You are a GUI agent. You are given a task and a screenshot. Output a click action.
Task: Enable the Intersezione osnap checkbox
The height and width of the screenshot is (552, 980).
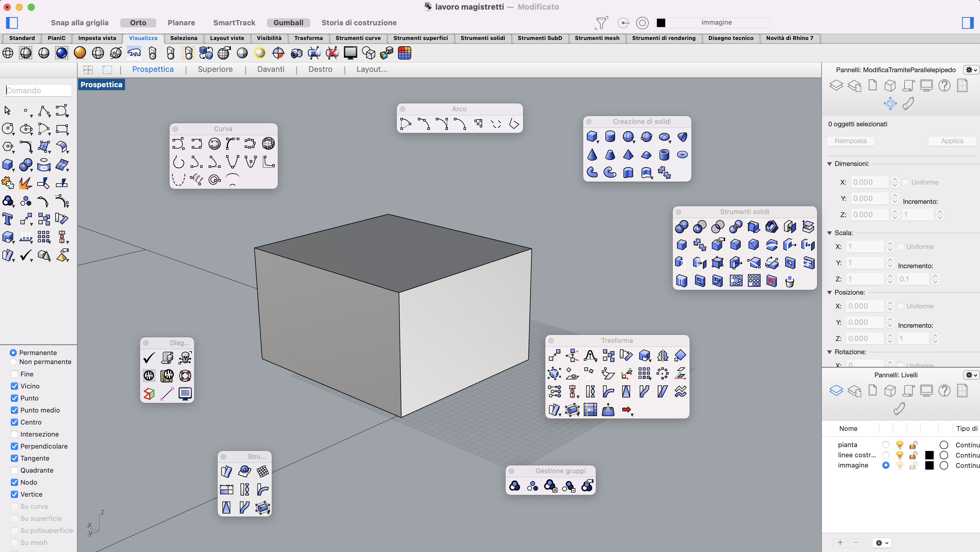click(14, 434)
